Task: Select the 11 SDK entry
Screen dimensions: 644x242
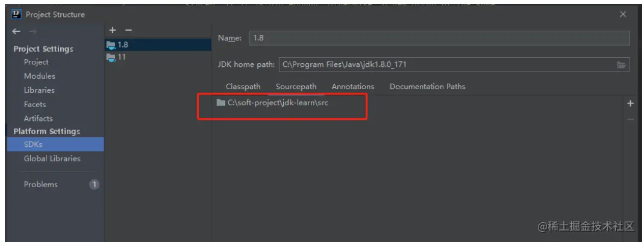Action: (158, 57)
